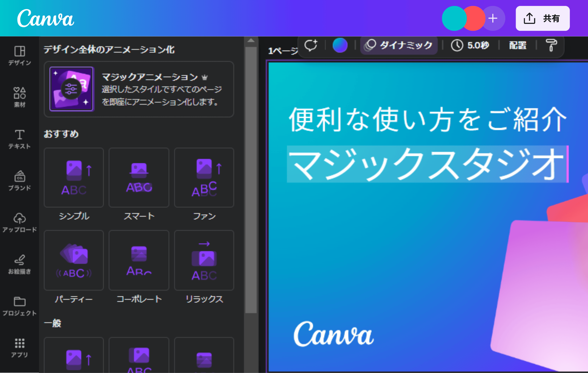Click the premium crown icon beside マジックアニメーション
Viewport: 588px width, 373px height.
click(x=205, y=77)
